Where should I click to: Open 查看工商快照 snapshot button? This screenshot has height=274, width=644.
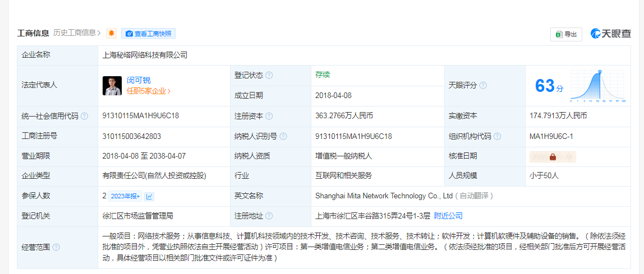[x=148, y=34]
